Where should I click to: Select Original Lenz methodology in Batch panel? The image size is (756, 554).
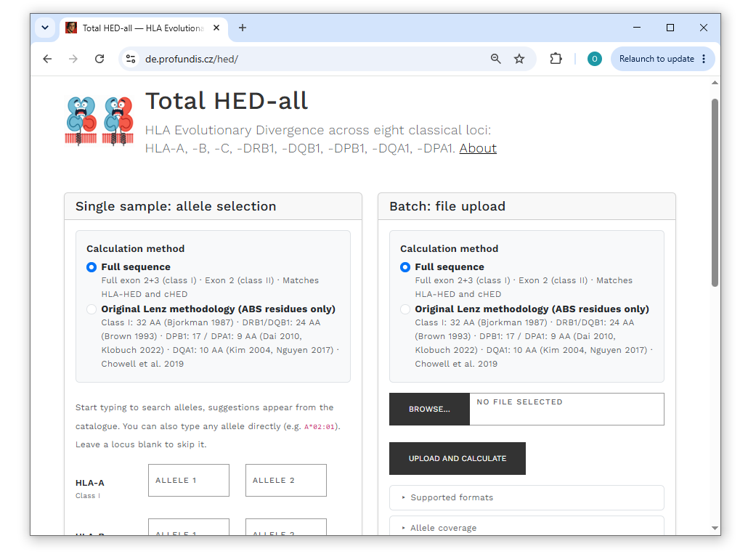click(405, 309)
